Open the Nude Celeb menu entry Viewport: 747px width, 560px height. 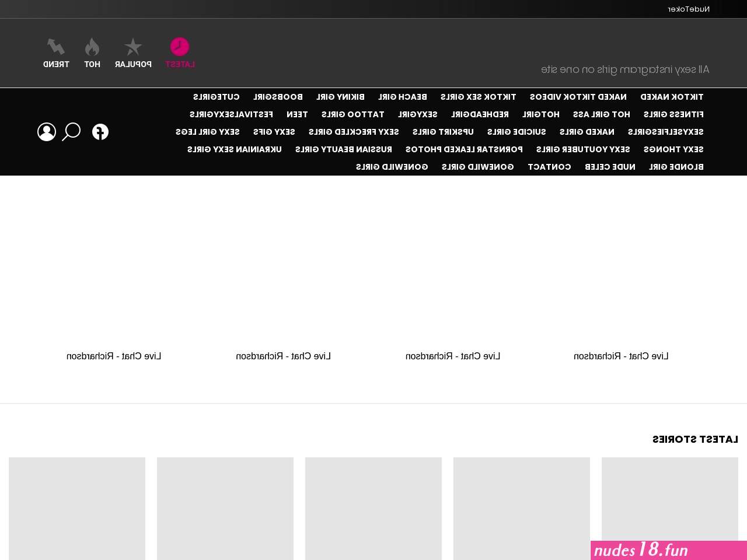(610, 167)
